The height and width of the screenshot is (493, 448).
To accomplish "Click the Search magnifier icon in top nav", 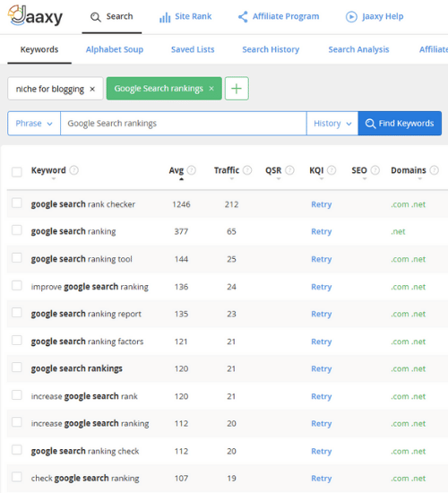I will coord(96,17).
